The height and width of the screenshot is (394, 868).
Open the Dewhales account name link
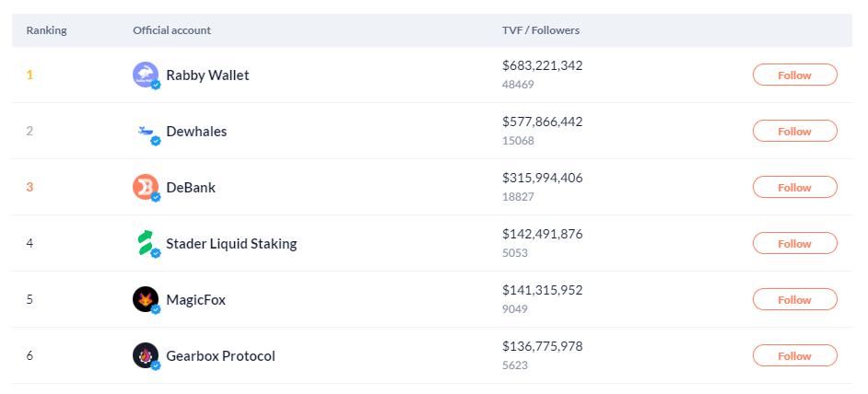(196, 132)
